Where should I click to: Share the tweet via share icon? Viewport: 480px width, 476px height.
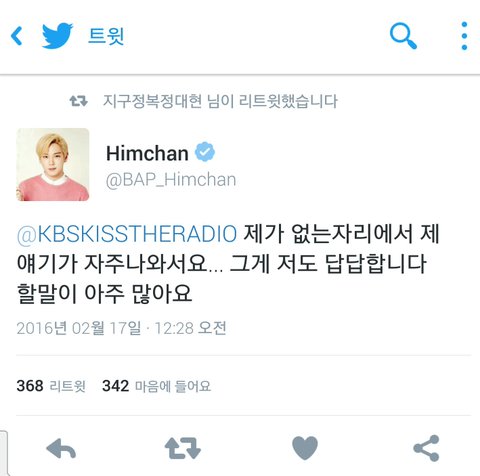point(426,448)
